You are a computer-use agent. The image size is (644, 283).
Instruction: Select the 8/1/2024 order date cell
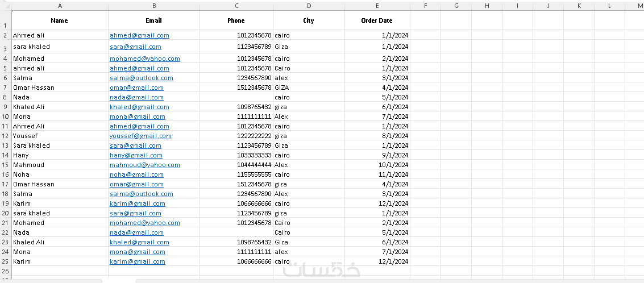coord(377,136)
